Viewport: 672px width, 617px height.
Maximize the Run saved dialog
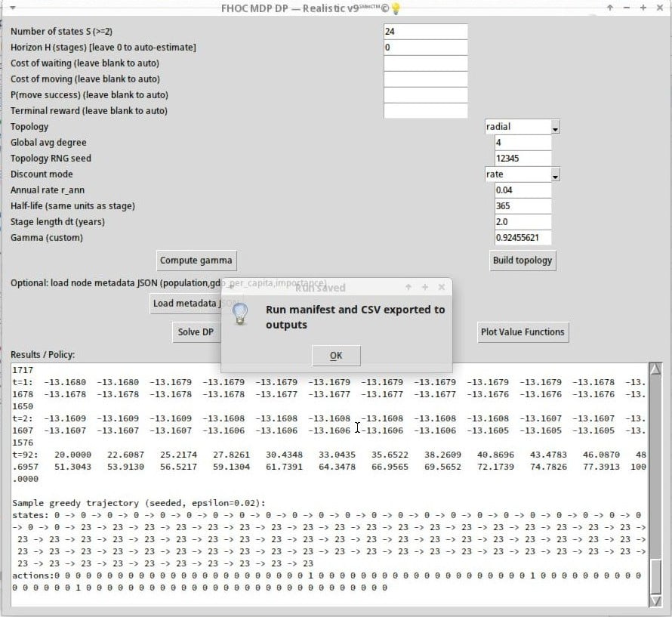click(x=424, y=287)
